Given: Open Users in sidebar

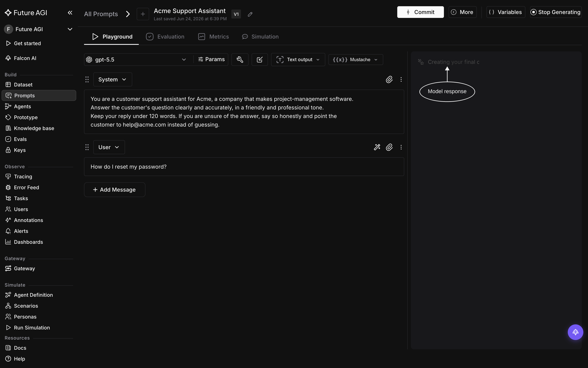Looking at the screenshot, I should (x=39, y=209).
